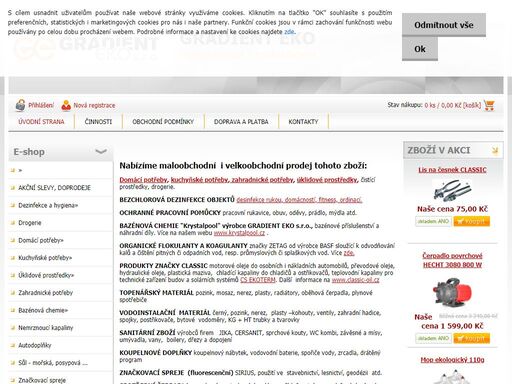This screenshot has height=384, width=512.
Task: Open the zde link about flokulanty
Action: tap(349, 253)
